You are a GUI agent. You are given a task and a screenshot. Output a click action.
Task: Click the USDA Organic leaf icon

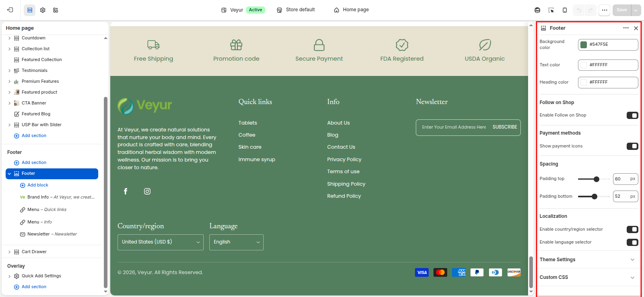click(x=485, y=45)
